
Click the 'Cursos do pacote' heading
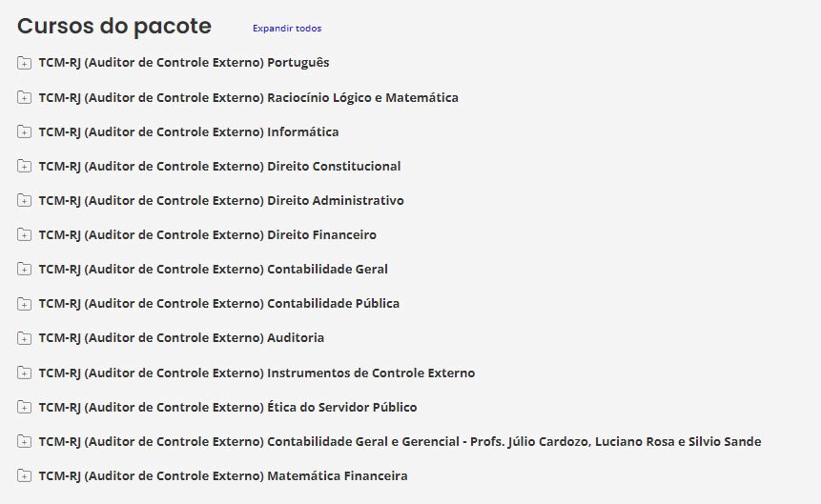[114, 26]
